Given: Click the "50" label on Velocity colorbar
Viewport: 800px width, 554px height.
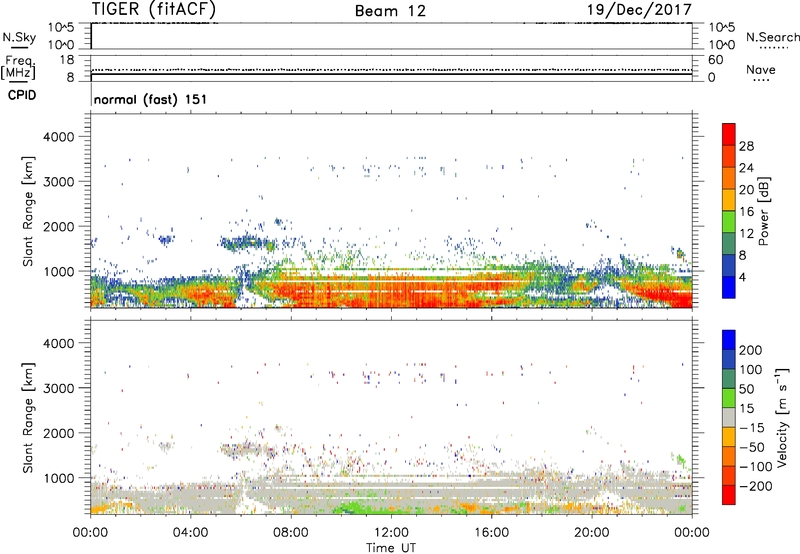Looking at the screenshot, I should coord(746,389).
